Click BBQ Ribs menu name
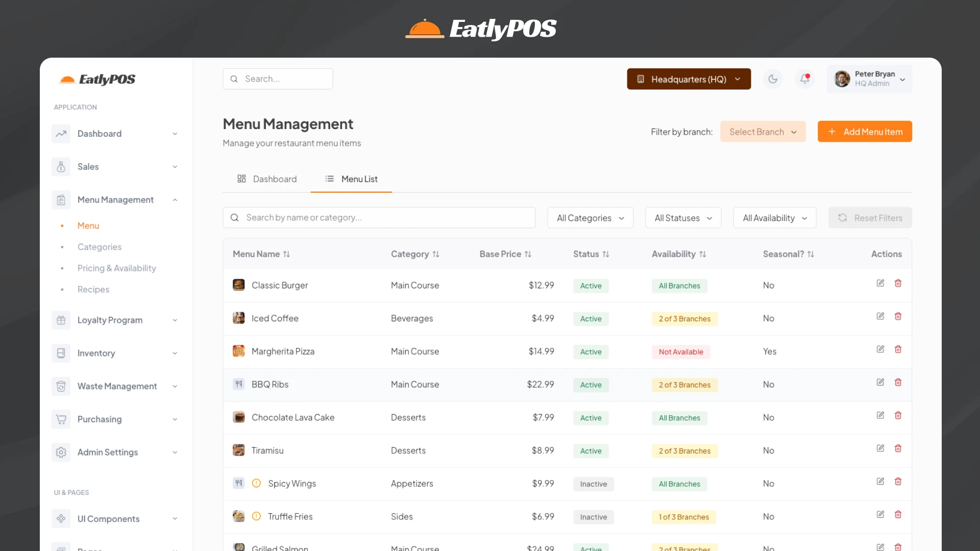Image resolution: width=980 pixels, height=551 pixels. point(270,385)
